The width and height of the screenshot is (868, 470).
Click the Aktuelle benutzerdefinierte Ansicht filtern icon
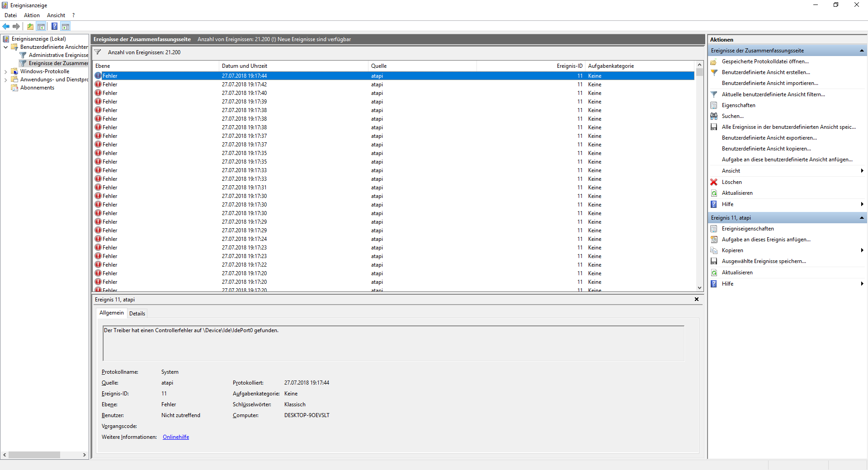point(714,94)
